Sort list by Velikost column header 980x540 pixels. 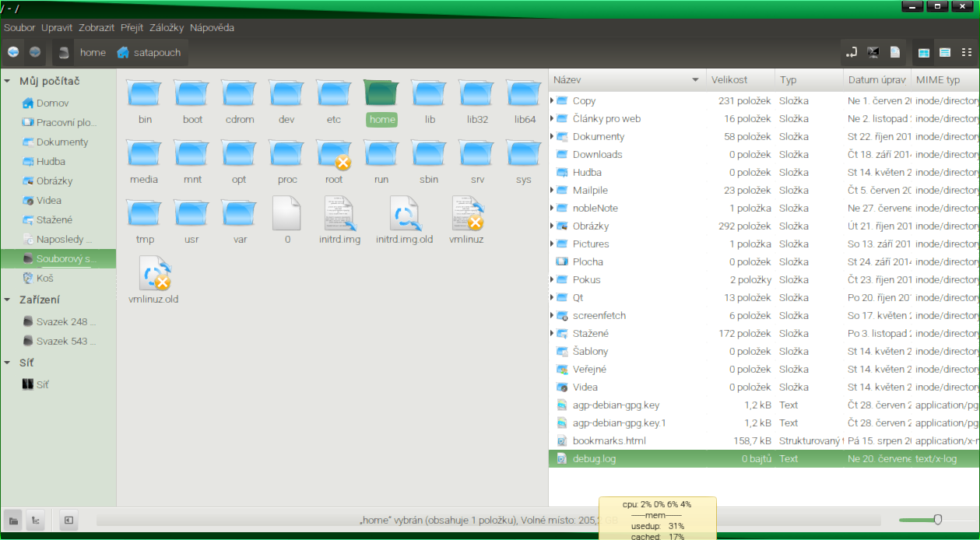coord(740,79)
